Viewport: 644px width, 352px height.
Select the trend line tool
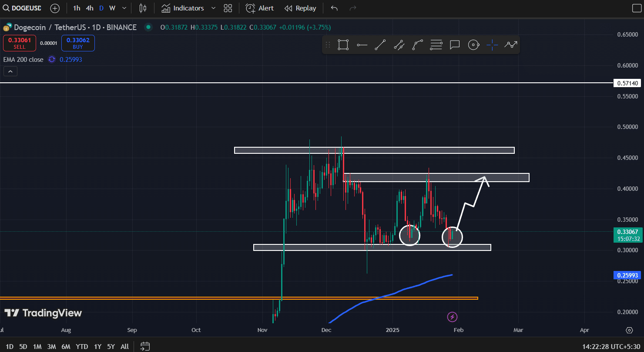(380, 45)
